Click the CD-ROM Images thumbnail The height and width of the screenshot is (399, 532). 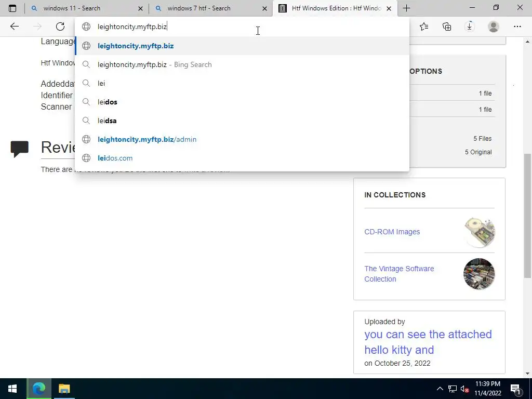479,232
